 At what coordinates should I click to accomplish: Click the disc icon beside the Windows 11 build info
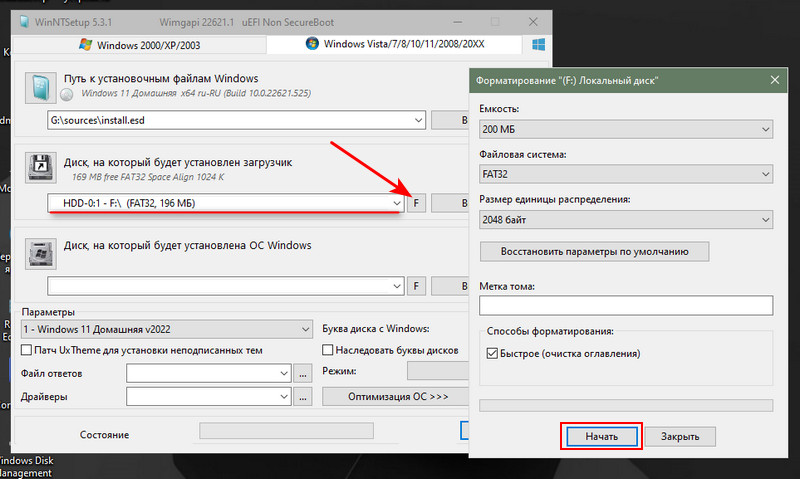pyautogui.click(x=66, y=94)
